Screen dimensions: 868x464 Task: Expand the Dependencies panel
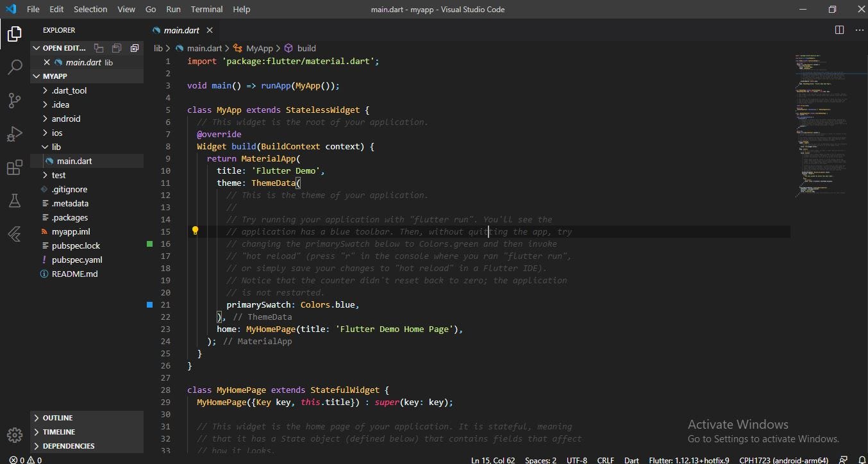click(x=87, y=446)
